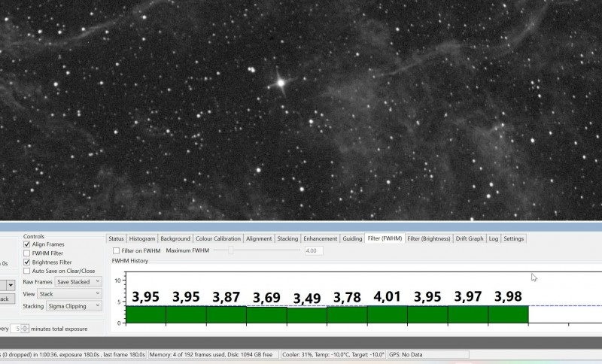Toggle the Align Frames checkbox
602x364 pixels.
pyautogui.click(x=26, y=244)
